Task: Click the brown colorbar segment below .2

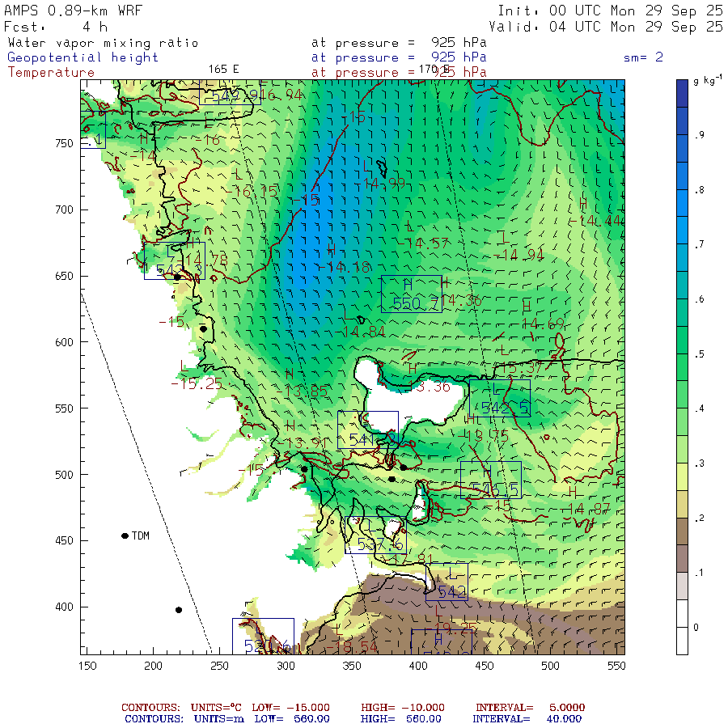Action: (x=682, y=531)
